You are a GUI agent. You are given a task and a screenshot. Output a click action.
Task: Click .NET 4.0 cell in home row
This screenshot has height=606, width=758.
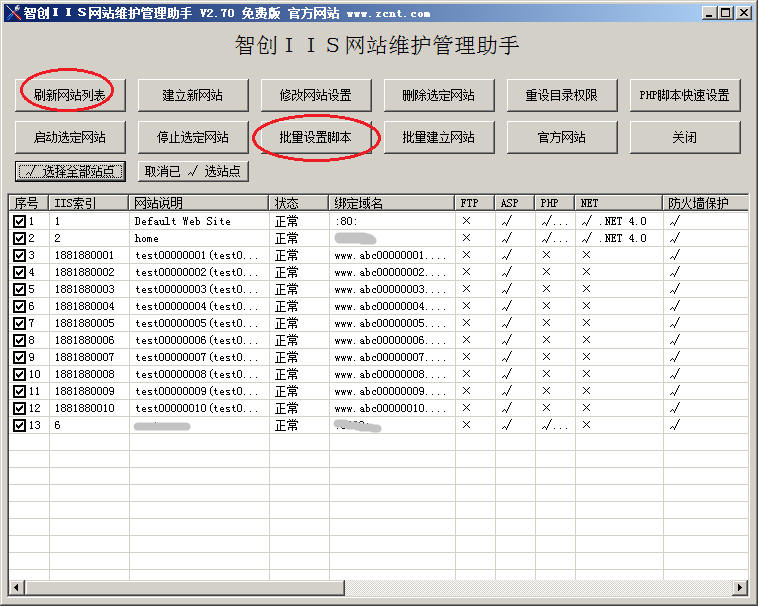614,238
